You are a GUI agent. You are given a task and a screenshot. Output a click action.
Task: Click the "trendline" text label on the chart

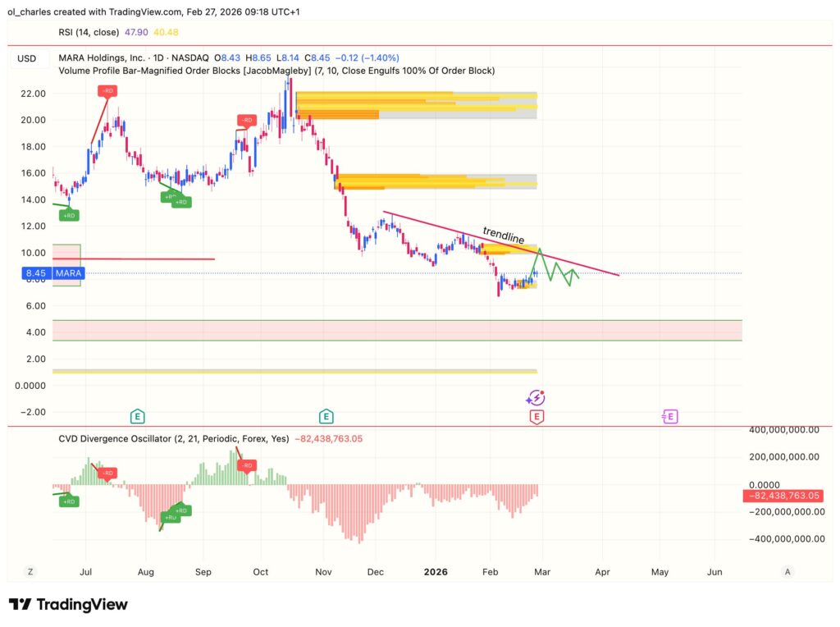click(503, 236)
